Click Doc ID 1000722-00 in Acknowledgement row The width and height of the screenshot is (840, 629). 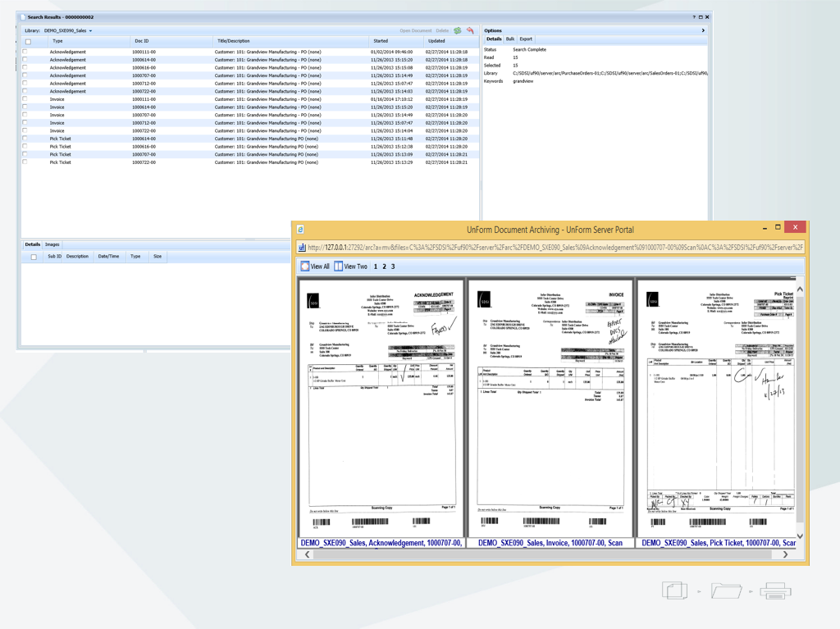click(144, 91)
